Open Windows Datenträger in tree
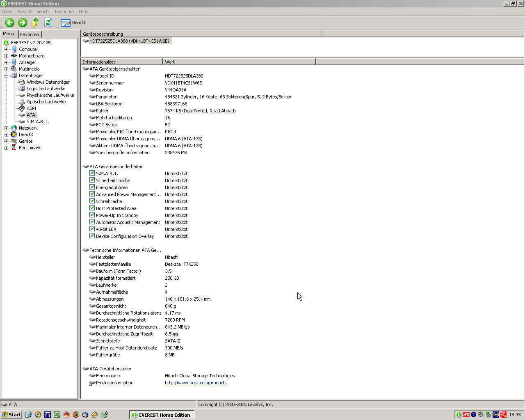Viewport: 525px width, 420px height. pyautogui.click(x=48, y=82)
